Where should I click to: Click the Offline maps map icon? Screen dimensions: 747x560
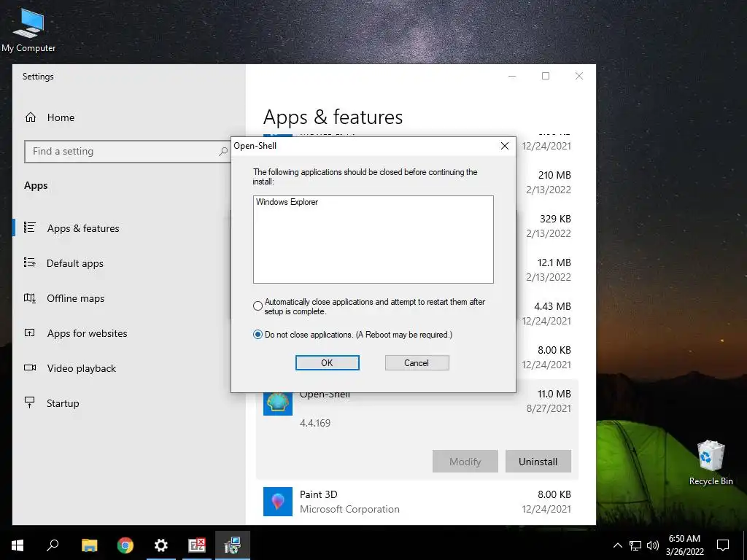point(29,298)
